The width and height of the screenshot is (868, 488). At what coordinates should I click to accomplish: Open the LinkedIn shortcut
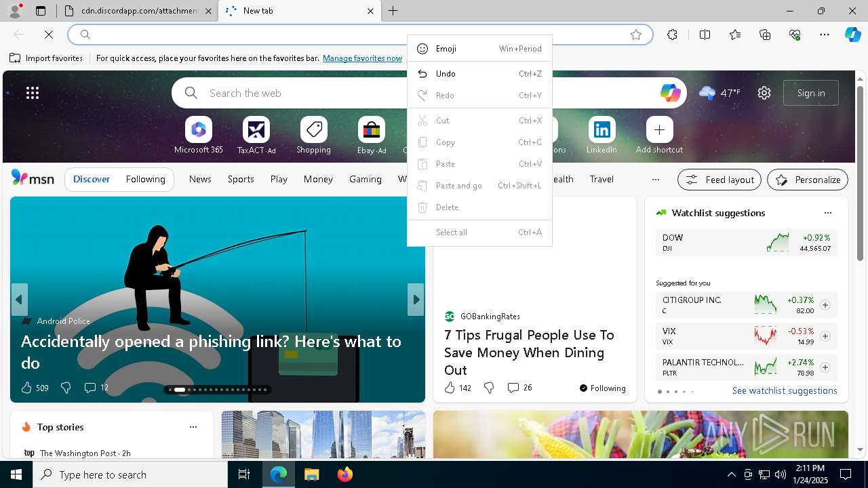601,135
